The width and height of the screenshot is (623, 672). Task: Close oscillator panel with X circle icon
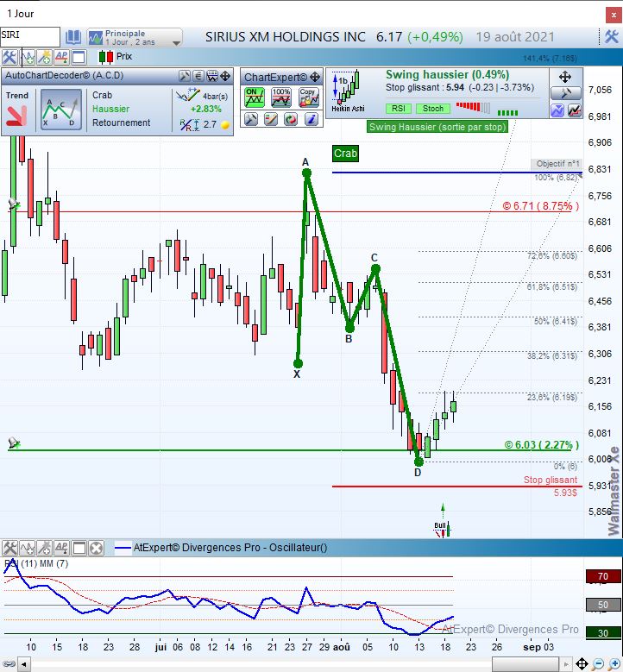tap(97, 548)
